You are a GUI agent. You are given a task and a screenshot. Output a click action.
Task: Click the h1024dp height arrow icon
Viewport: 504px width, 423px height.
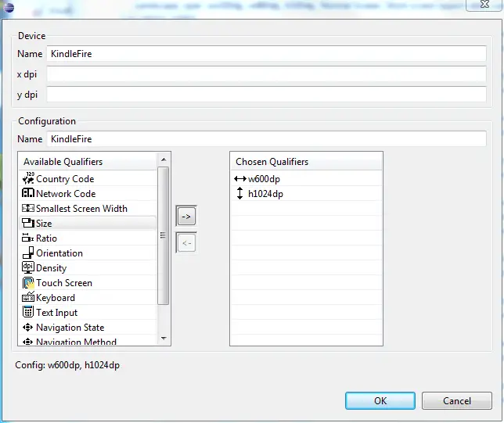(x=239, y=193)
